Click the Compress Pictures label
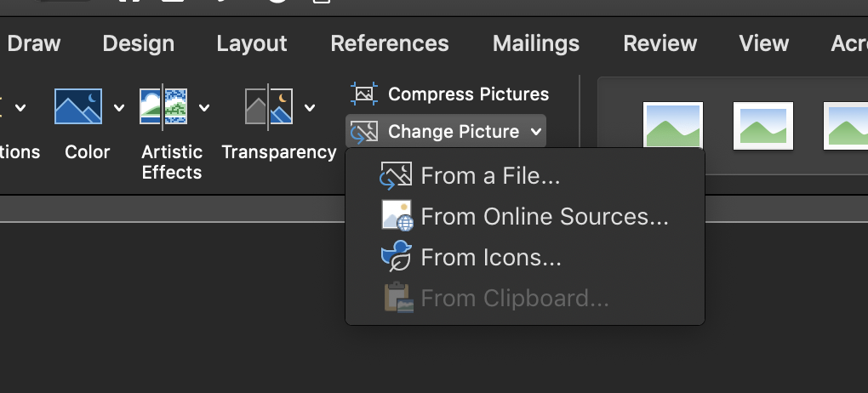 click(468, 94)
